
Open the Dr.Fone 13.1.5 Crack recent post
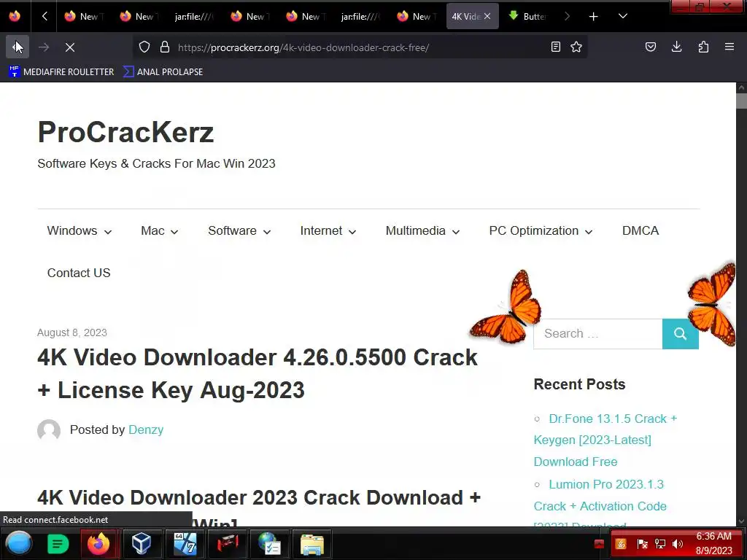[605, 440]
